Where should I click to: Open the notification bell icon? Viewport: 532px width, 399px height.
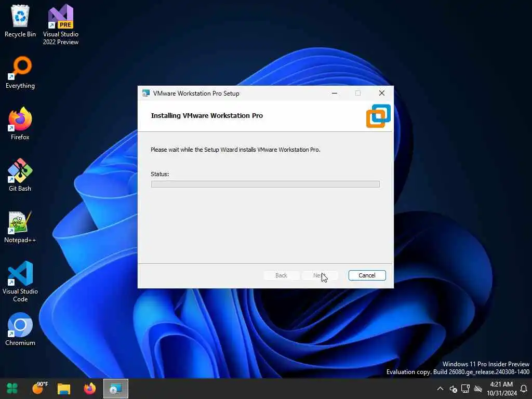tap(524, 389)
